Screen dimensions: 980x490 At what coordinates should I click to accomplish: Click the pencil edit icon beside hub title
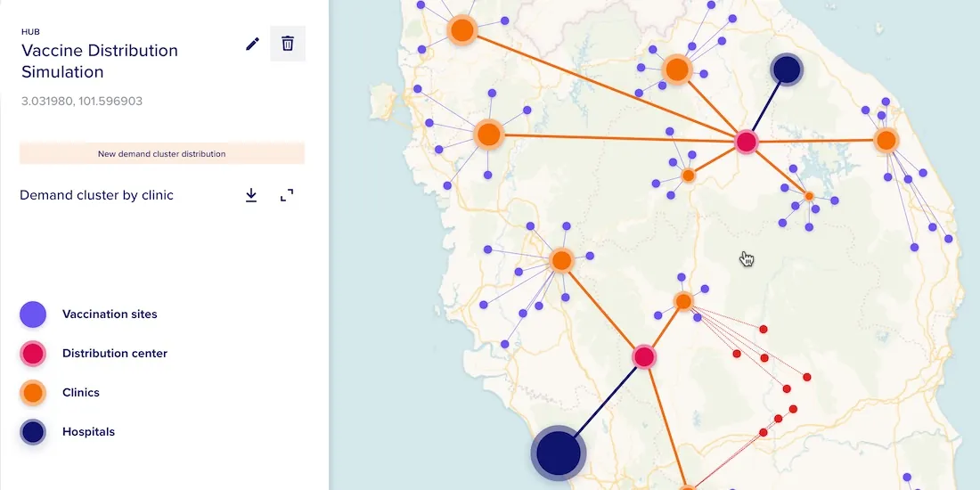(253, 44)
